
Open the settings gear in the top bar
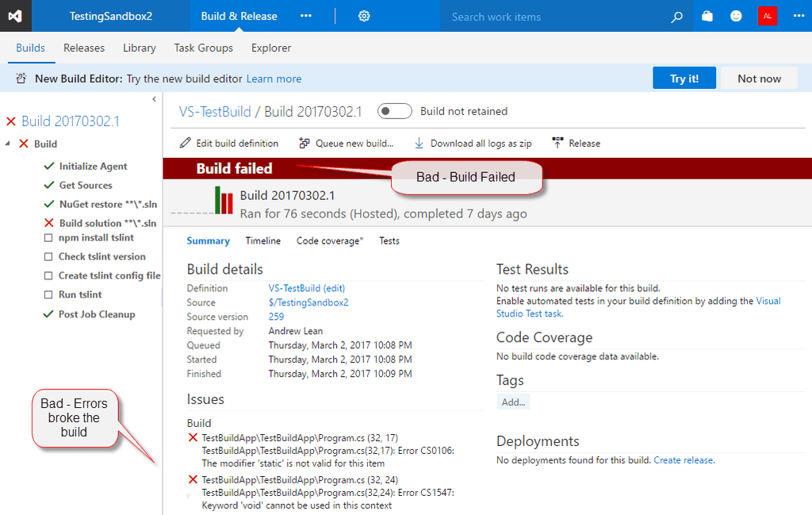click(364, 16)
